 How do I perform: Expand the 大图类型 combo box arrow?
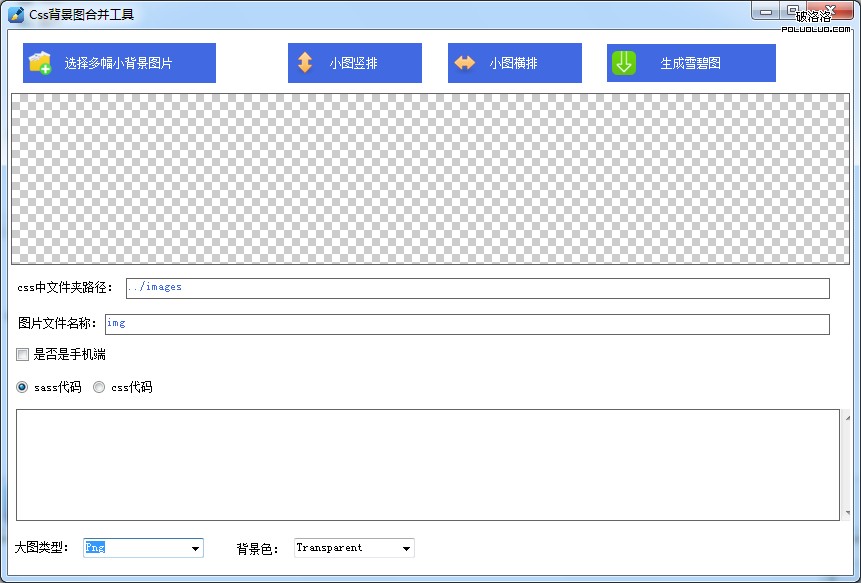coord(194,547)
